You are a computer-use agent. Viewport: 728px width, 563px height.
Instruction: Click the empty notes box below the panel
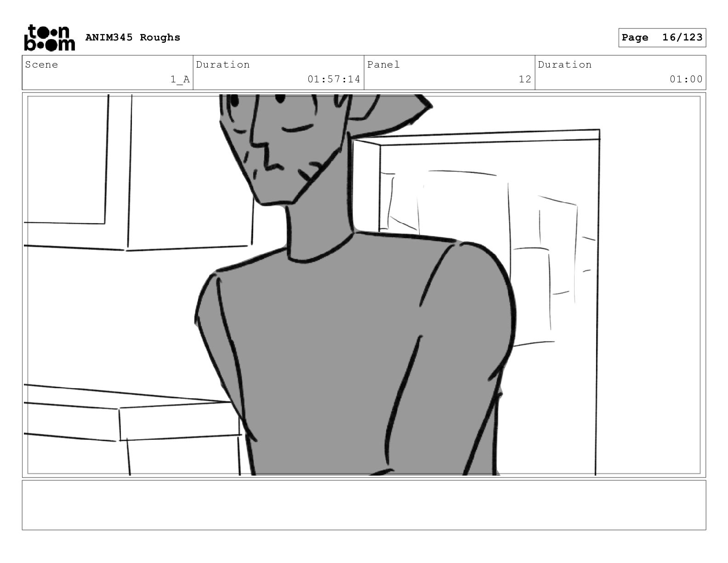364,505
